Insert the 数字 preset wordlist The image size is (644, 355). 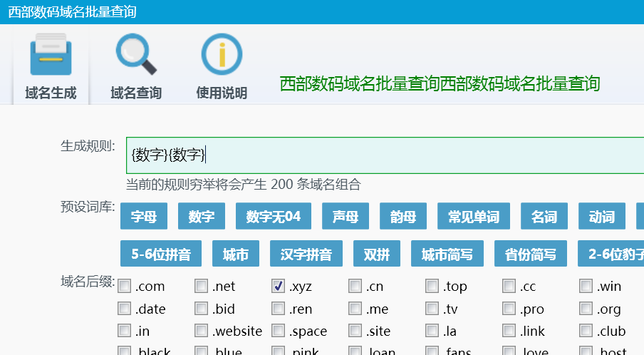202,217
